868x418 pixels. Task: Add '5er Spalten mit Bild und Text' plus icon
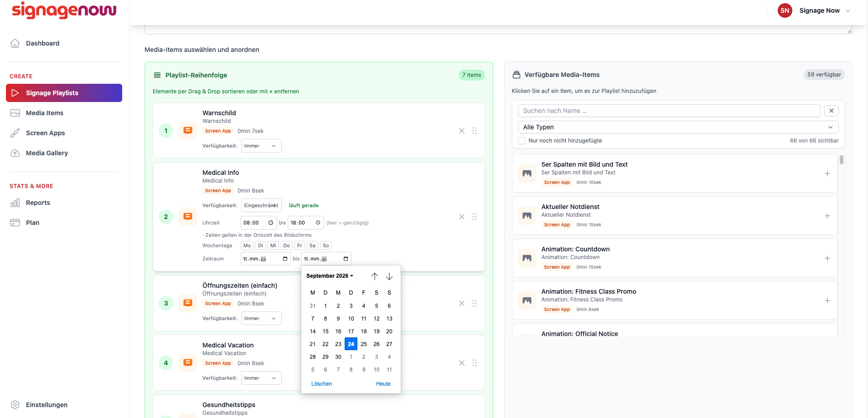tap(827, 173)
